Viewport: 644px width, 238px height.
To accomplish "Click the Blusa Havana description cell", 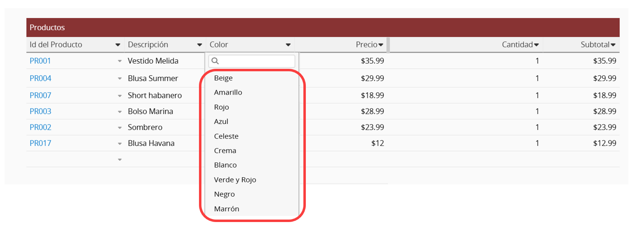I will click(151, 143).
